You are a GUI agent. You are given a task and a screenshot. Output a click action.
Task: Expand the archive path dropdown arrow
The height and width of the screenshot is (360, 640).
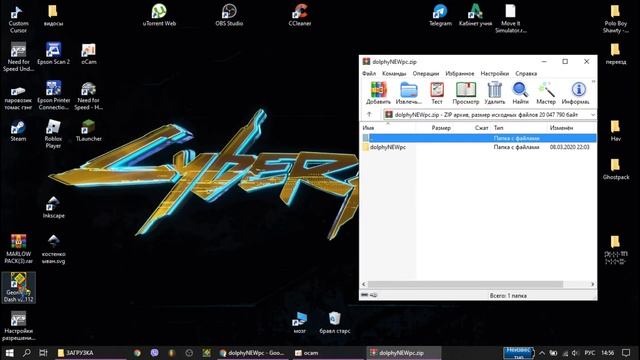click(593, 115)
